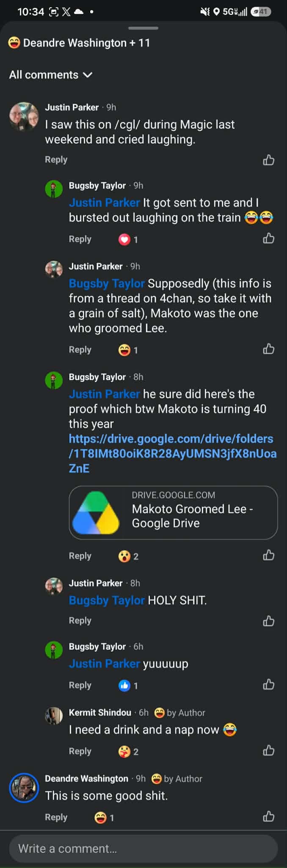Image resolution: width=287 pixels, height=868 pixels.
Task: Open Makoto Groomed Lee Google Drive preview card
Action: point(173,513)
